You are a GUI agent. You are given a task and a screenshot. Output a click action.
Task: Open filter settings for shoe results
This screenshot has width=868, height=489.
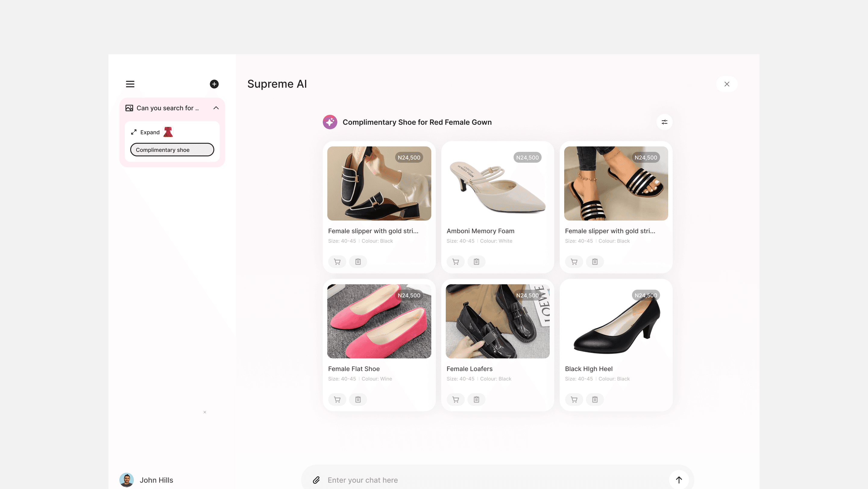(x=664, y=122)
